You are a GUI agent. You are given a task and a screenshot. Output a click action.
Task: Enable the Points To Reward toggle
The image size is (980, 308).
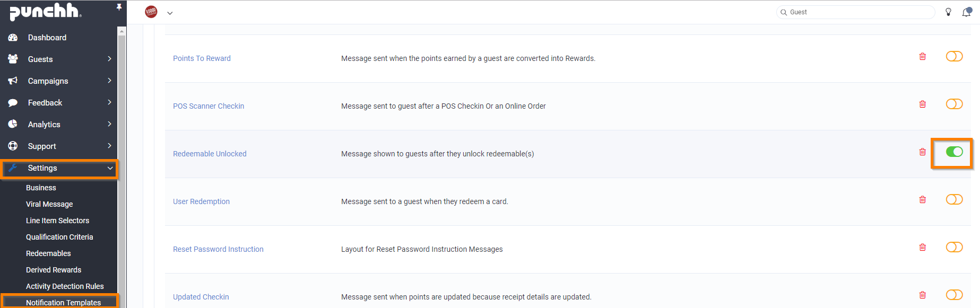tap(954, 56)
